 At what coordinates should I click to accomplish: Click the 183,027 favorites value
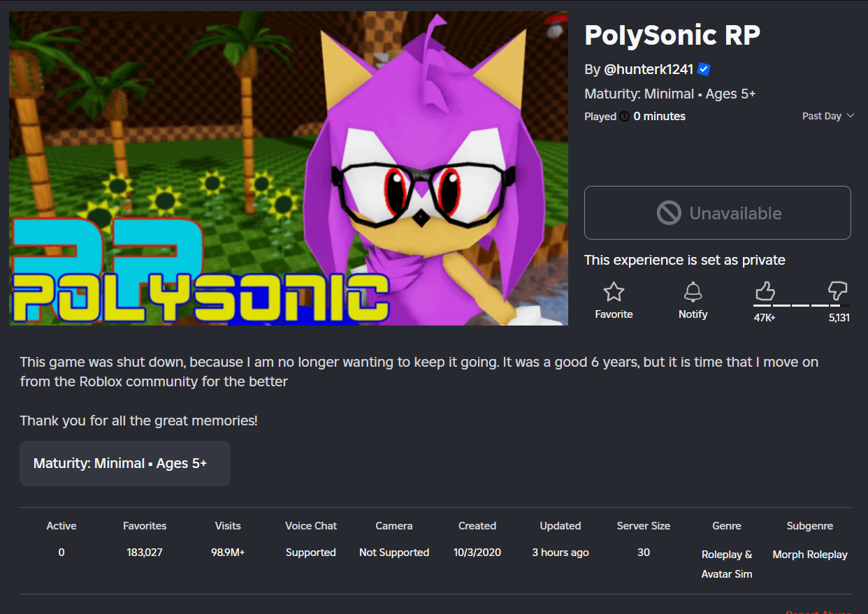tap(145, 553)
